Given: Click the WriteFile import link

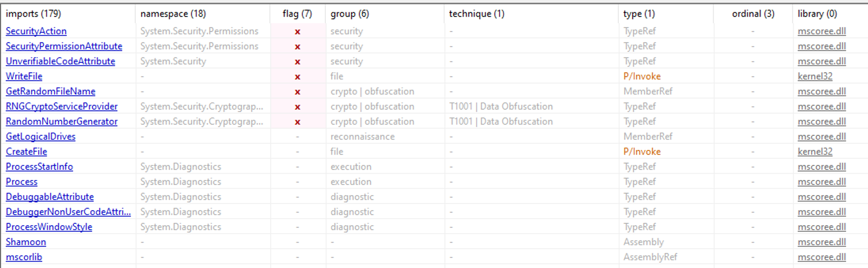Looking at the screenshot, I should click(x=24, y=76).
